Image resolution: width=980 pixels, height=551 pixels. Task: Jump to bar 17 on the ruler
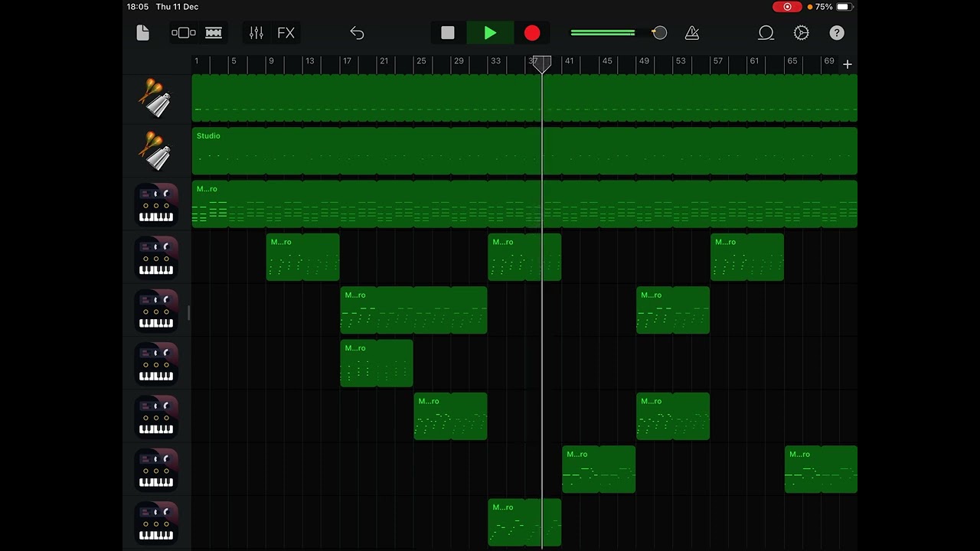tap(347, 60)
